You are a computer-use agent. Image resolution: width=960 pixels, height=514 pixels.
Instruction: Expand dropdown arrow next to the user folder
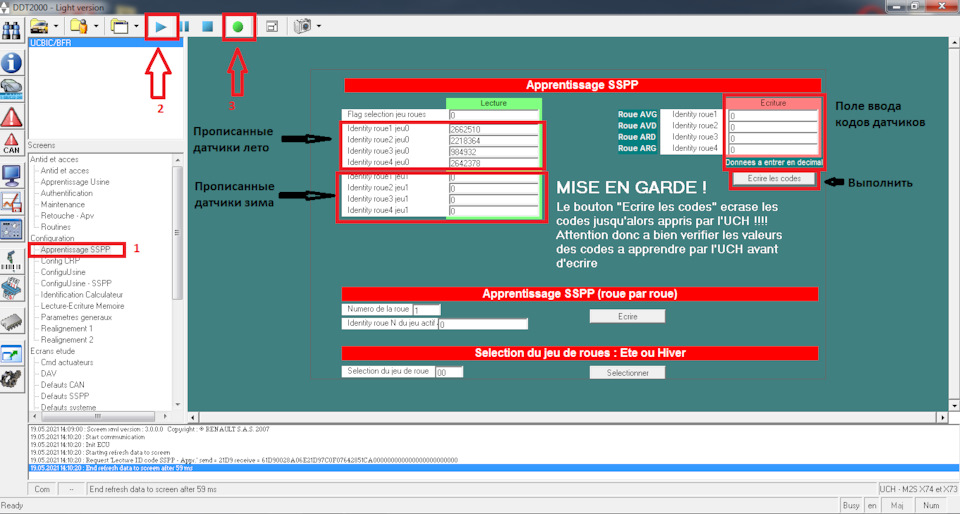[x=96, y=26]
